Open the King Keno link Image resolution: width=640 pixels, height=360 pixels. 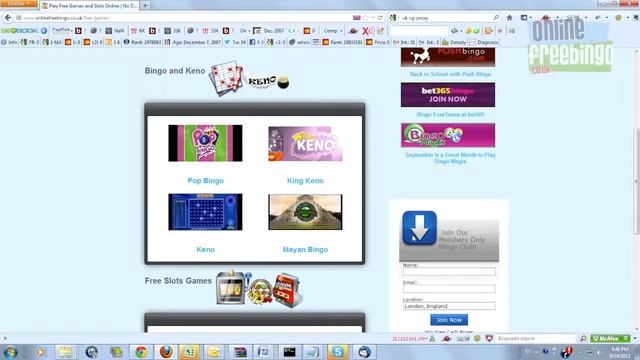click(305, 180)
